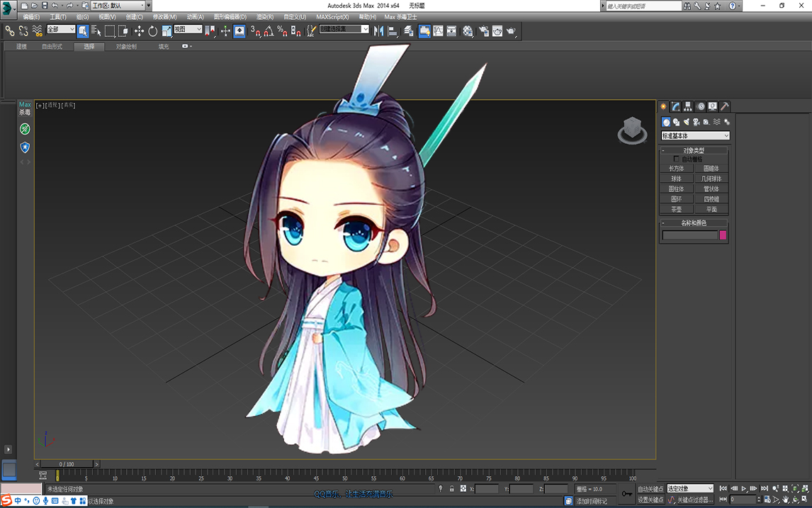Image resolution: width=812 pixels, height=508 pixels.
Task: Click the 球体 sphere button
Action: tap(677, 179)
